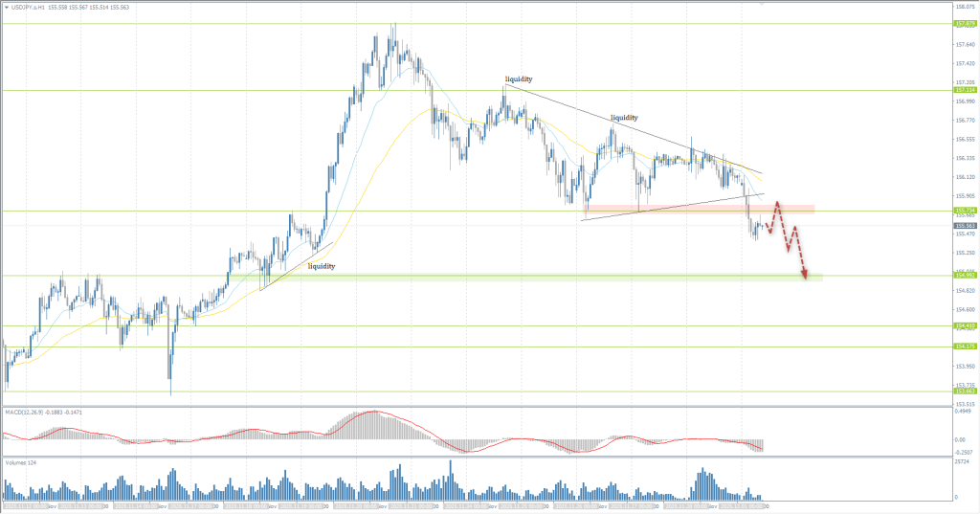Select the highest liquidity text label
Viewport: 980px width, 514px height.
click(519, 78)
